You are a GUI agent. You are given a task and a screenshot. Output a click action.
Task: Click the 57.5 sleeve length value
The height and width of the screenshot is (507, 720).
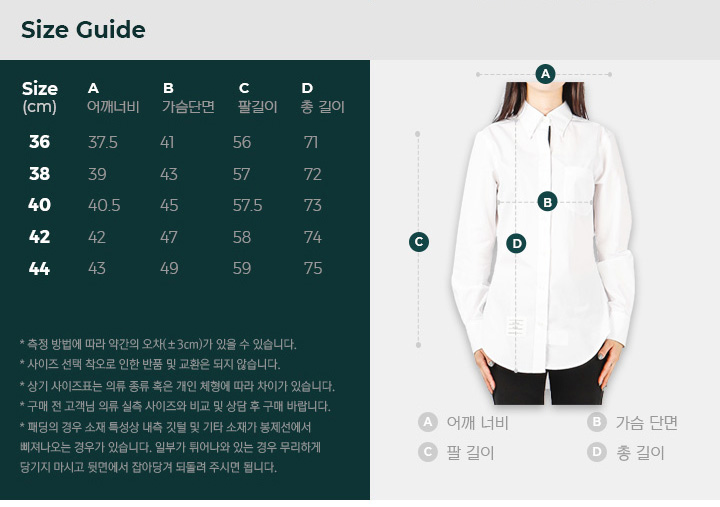pos(248,205)
